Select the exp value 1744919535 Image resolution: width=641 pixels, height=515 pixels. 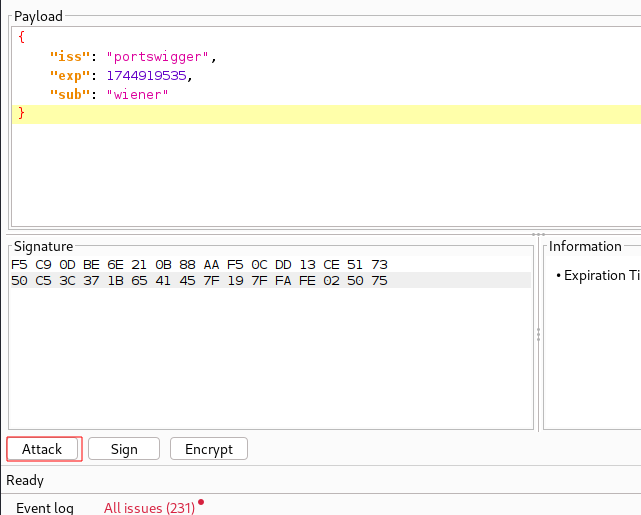146,76
